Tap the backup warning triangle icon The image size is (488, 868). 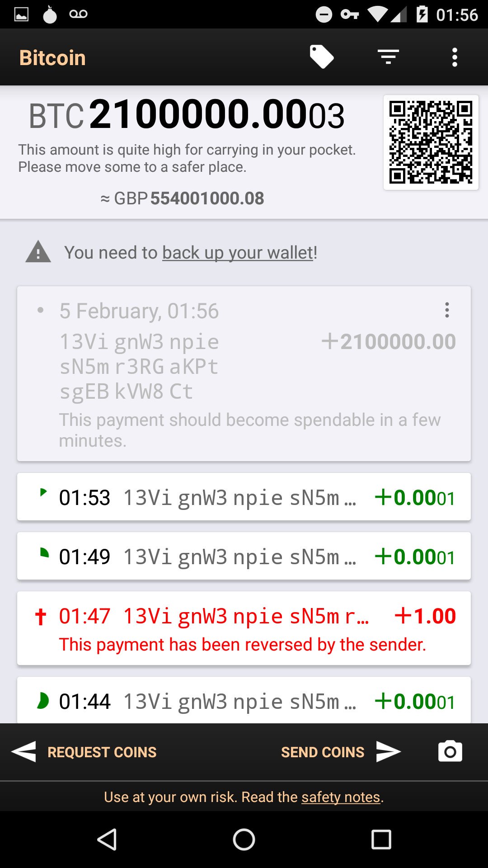(x=38, y=252)
